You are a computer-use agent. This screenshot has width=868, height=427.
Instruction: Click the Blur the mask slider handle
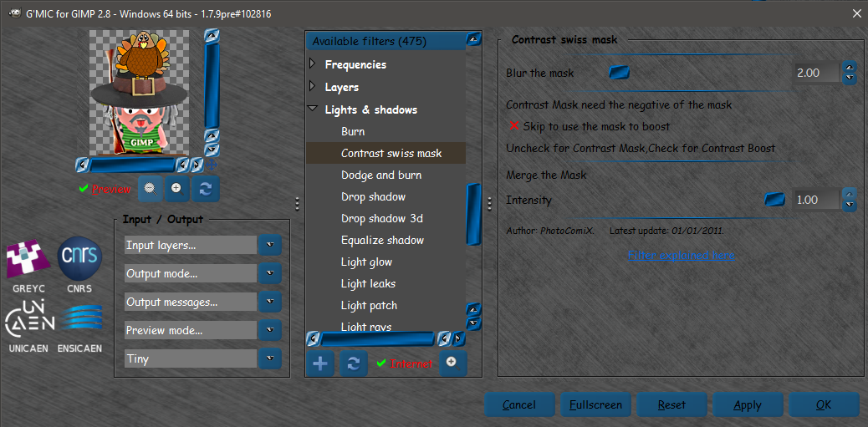point(620,73)
